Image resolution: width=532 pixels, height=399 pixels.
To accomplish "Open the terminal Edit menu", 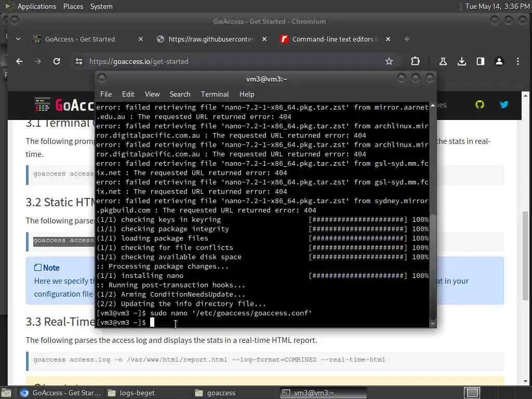I will [x=128, y=95].
